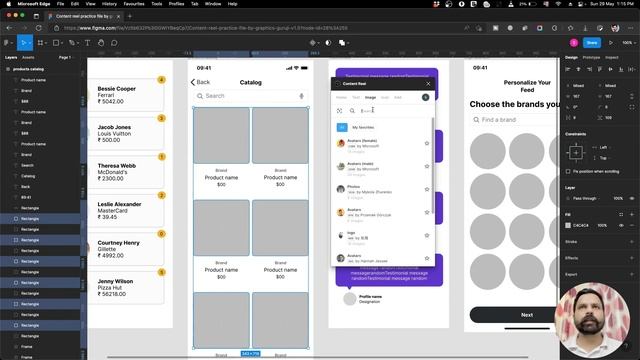This screenshot has width=640, height=360.
Task: Select the Frame tool
Action: point(40,43)
